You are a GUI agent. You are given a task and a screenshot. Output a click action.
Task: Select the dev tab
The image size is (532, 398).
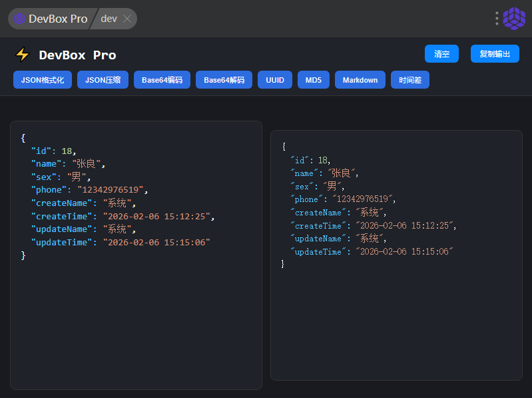(109, 19)
